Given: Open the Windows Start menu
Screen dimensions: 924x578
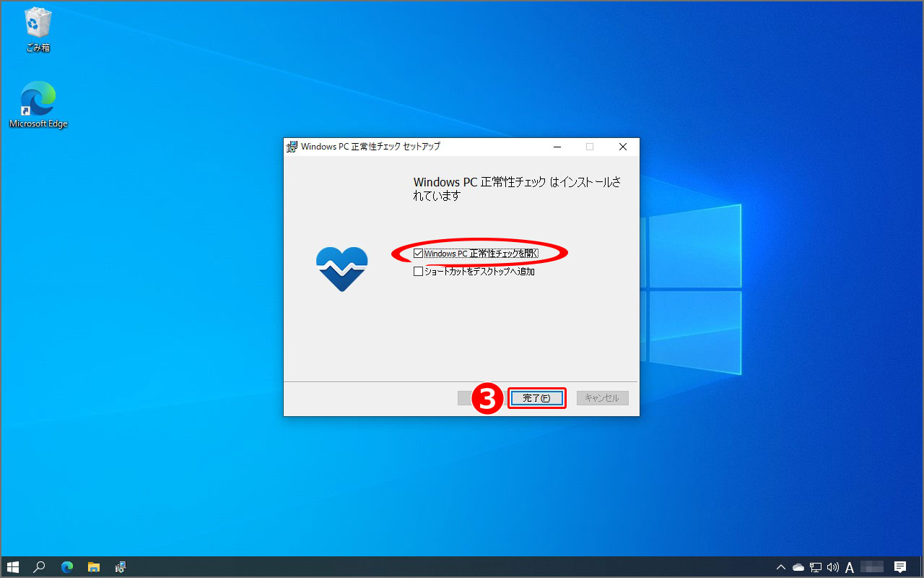Looking at the screenshot, I should (12, 567).
